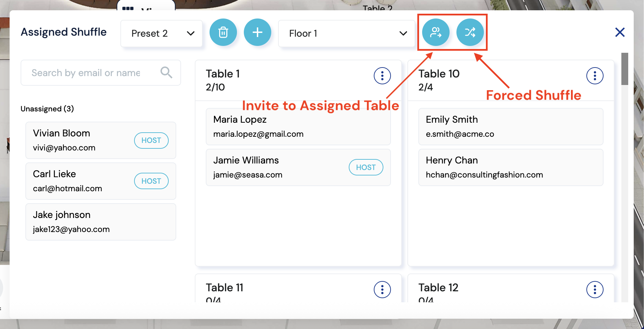Image resolution: width=644 pixels, height=329 pixels.
Task: Click the trash icon to delete preset
Action: 223,33
